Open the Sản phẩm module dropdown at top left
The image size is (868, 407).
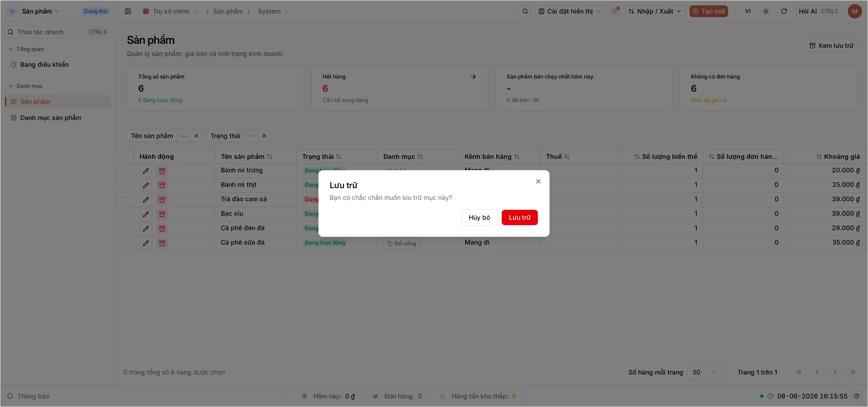(x=34, y=11)
